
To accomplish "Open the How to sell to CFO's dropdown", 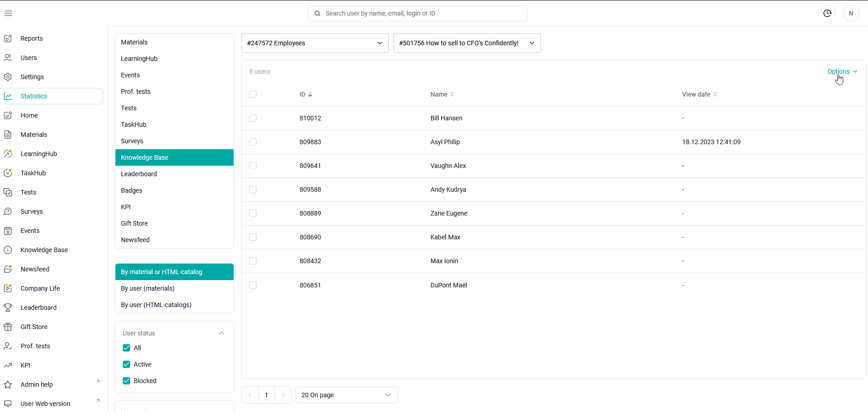I will click(x=467, y=43).
